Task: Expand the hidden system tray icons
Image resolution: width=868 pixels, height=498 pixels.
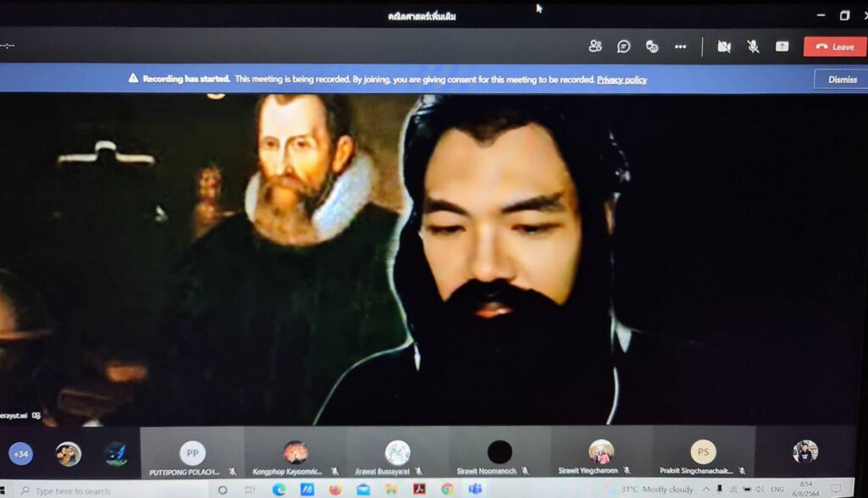Action: click(706, 490)
